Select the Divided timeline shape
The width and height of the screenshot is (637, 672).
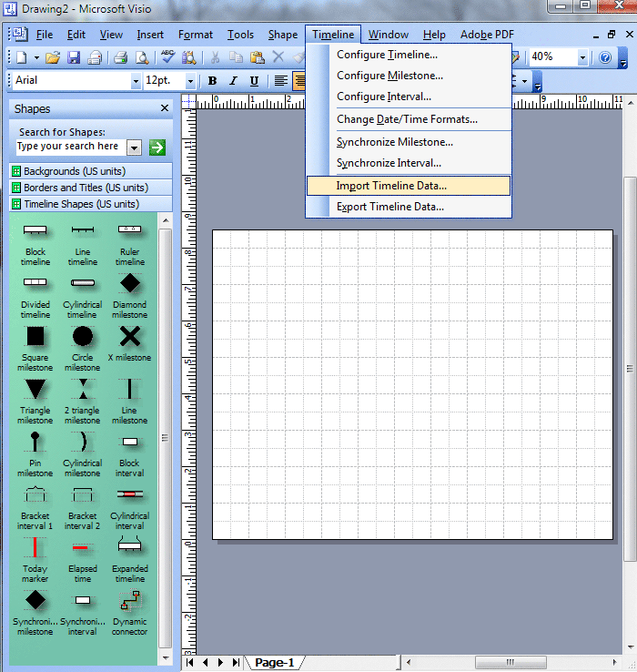pos(35,297)
